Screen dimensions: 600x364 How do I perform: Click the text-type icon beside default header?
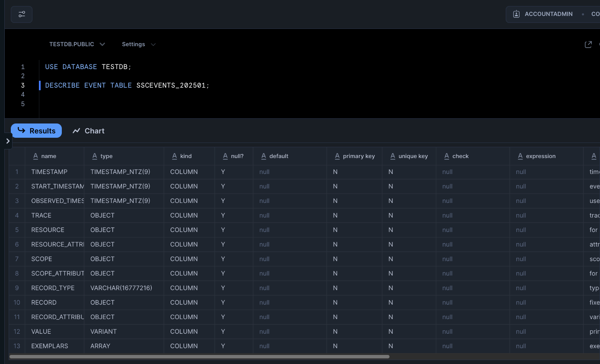[263, 156]
